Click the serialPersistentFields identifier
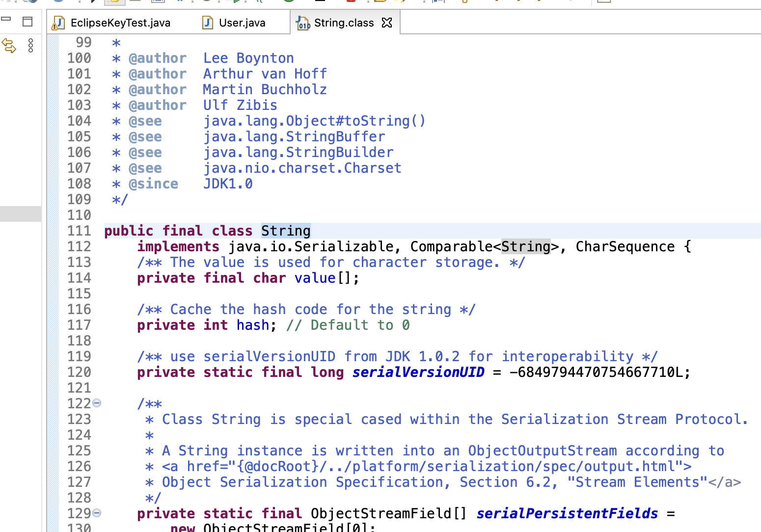Screen dimensions: 761x532 [567, 514]
